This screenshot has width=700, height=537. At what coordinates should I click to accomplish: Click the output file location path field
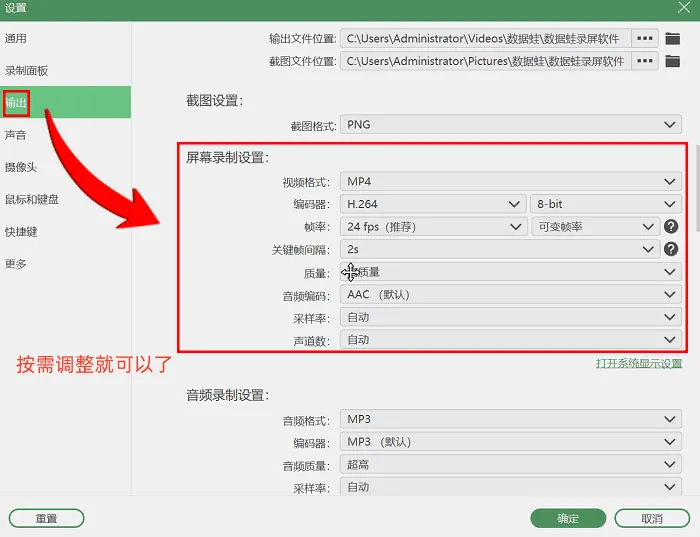[486, 39]
